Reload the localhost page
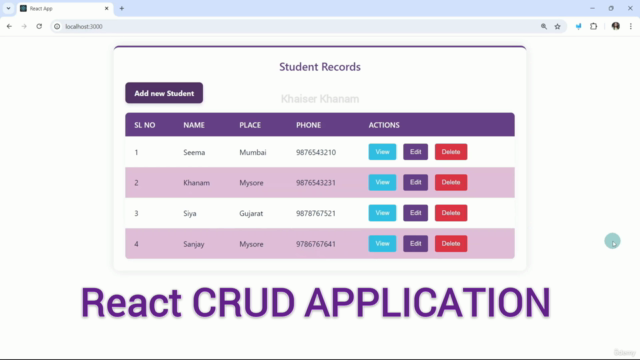The width and height of the screenshot is (640, 360). tap(39, 27)
